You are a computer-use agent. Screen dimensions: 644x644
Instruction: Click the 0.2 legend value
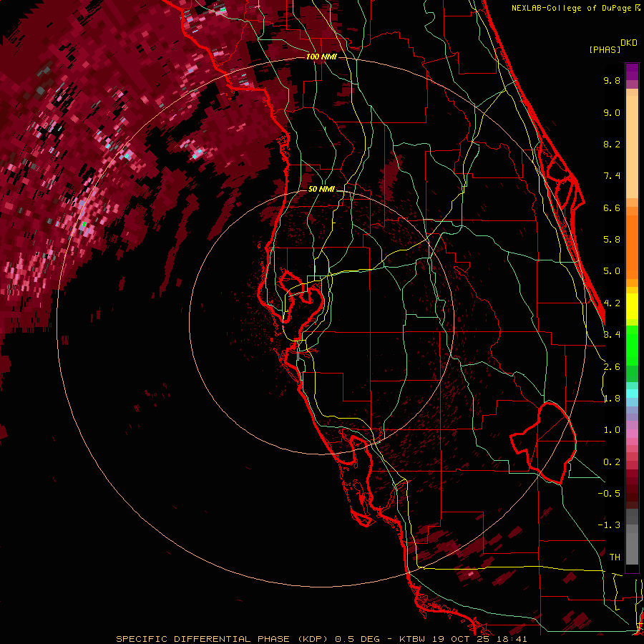[612, 462]
